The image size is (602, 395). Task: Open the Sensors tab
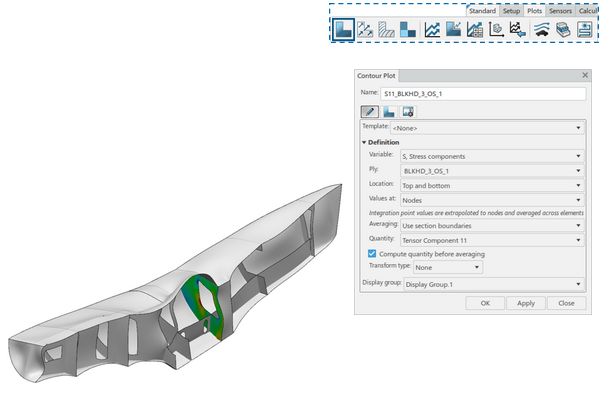click(560, 11)
